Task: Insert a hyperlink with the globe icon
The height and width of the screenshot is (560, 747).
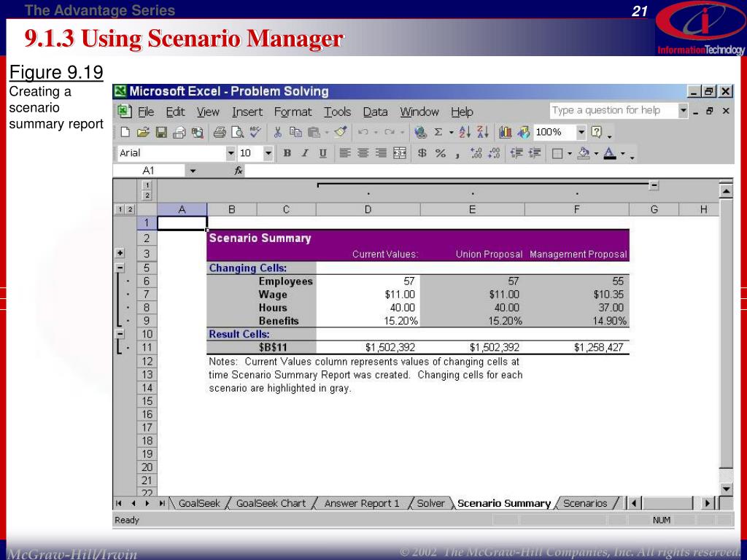Action: [420, 133]
